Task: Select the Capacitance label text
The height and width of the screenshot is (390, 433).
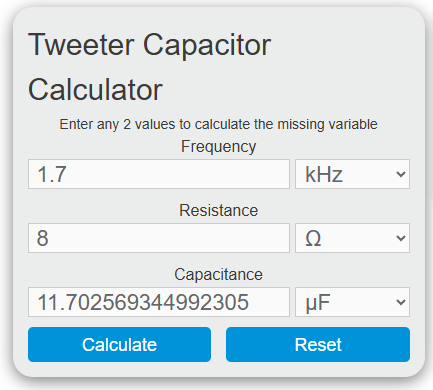Action: pos(219,275)
